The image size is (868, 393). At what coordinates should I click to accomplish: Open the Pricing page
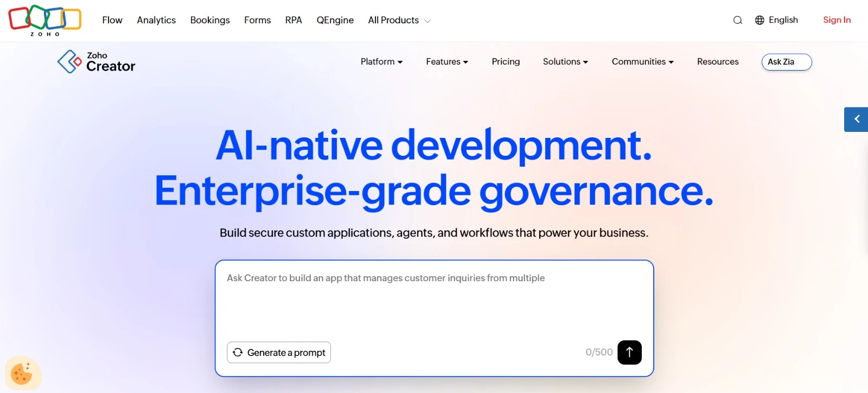click(506, 62)
